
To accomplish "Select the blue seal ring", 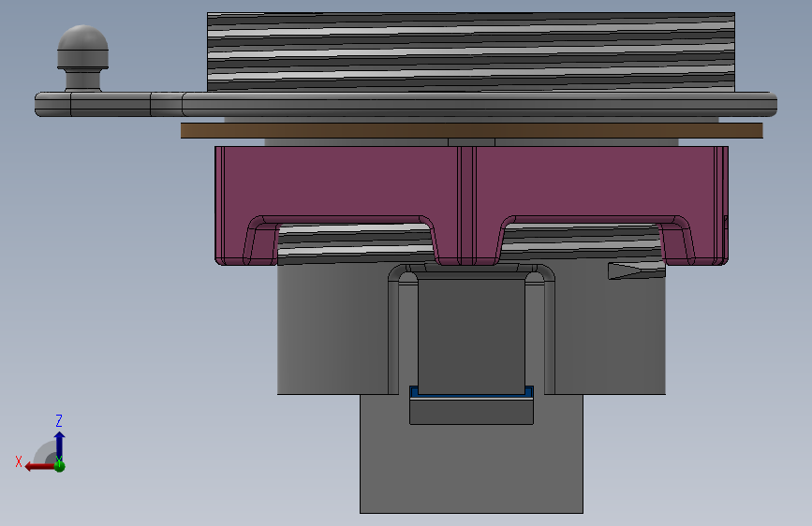I will [471, 393].
